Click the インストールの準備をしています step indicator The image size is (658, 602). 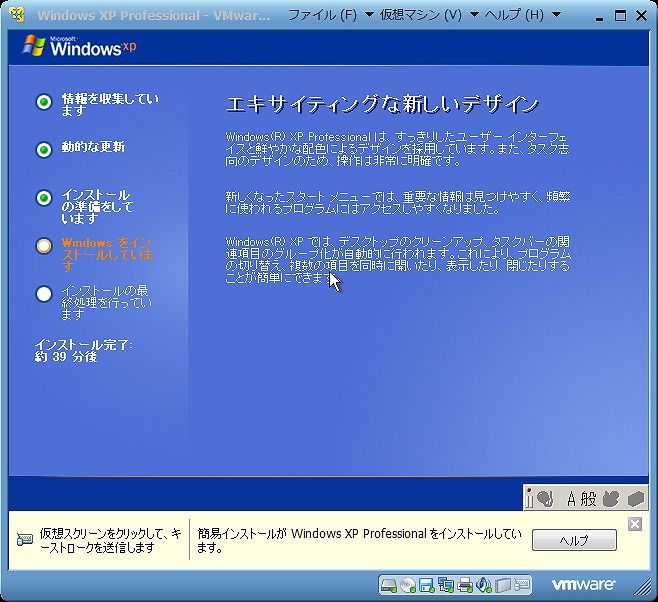44,198
